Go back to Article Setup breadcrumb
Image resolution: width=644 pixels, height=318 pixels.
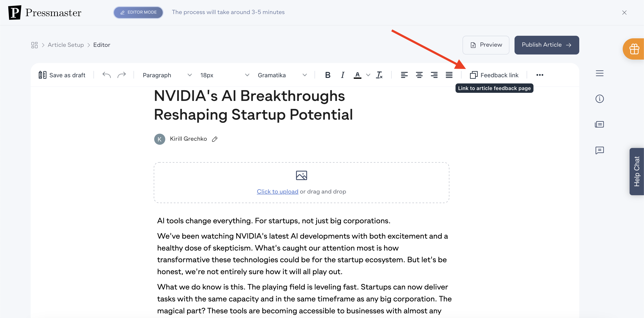coord(66,45)
